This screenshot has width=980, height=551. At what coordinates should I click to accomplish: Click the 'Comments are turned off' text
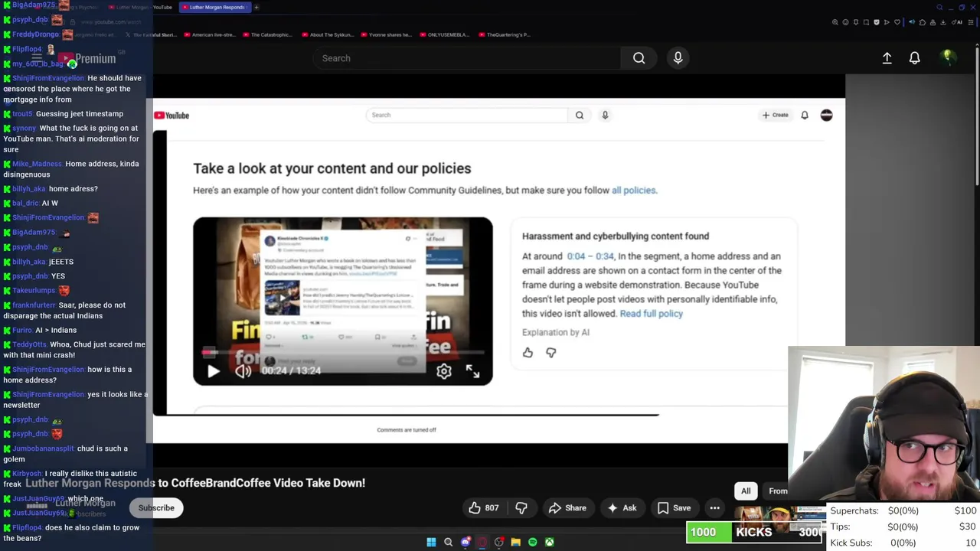coord(406,430)
